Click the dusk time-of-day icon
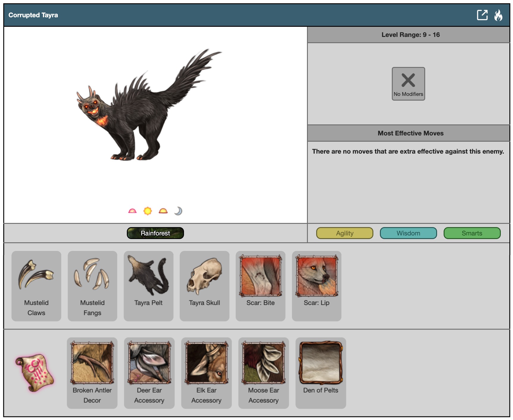 (163, 211)
